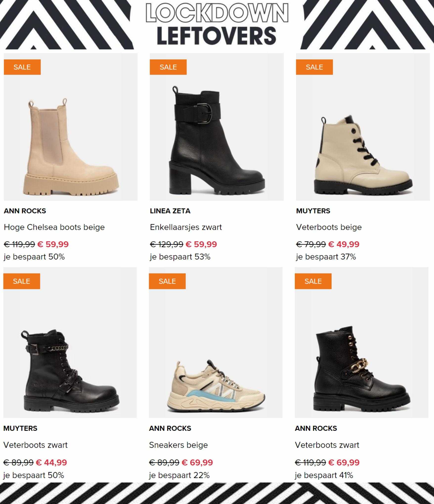Open the black Muyters buckle boot image

70,342
